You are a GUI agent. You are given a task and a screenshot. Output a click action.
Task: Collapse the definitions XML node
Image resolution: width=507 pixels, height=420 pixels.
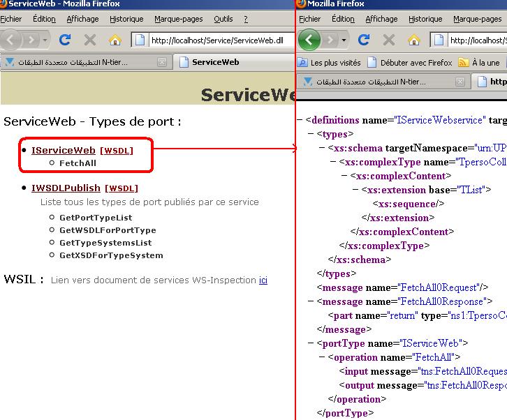(x=300, y=120)
